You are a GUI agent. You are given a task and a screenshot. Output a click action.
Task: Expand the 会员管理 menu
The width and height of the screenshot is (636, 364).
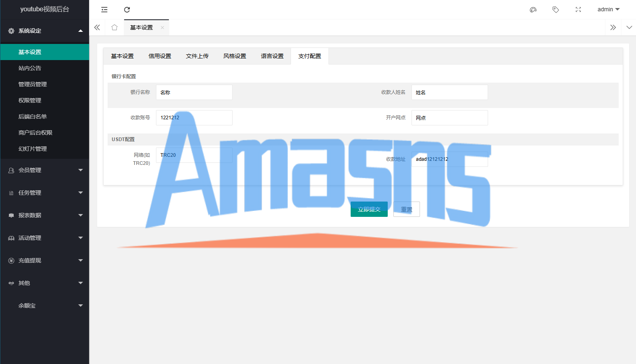coord(45,170)
